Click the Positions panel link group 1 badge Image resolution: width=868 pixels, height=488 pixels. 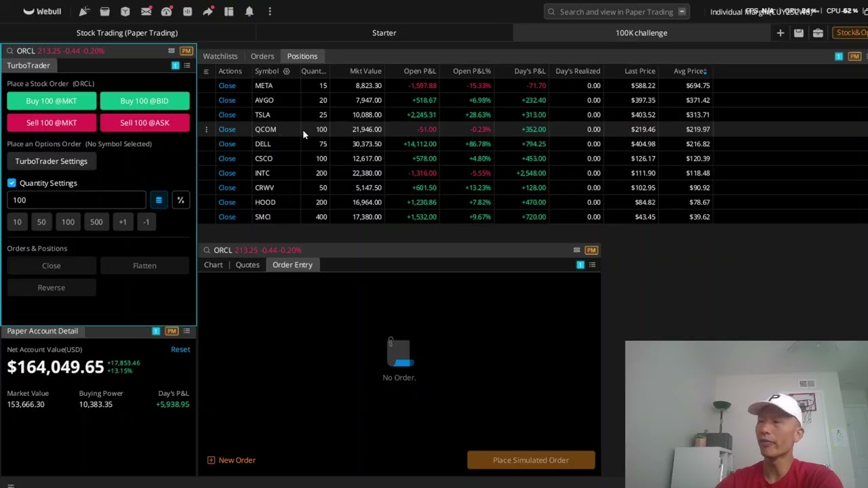point(838,56)
